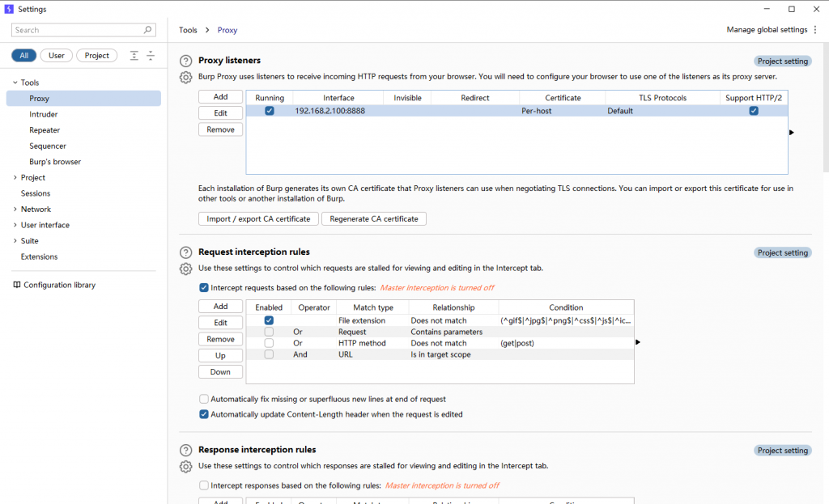Image resolution: width=829 pixels, height=504 pixels.
Task: Open Intruder settings in the sidebar
Action: coord(44,114)
